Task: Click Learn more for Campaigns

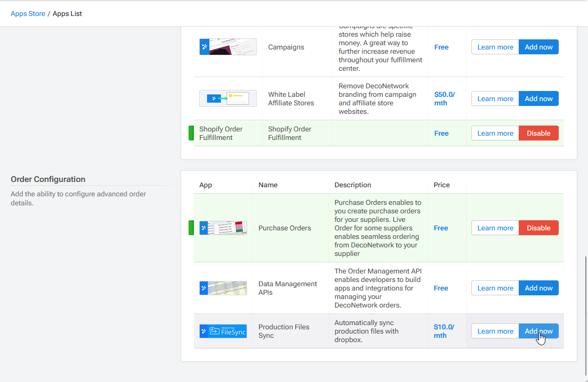Action: click(495, 47)
